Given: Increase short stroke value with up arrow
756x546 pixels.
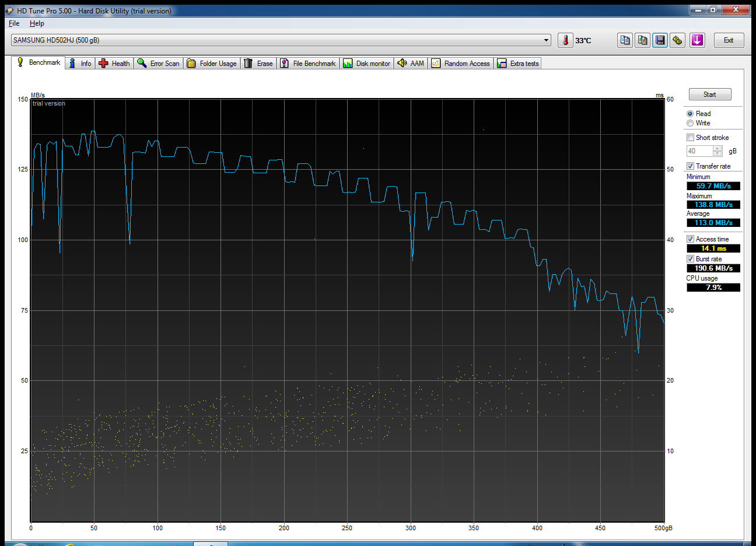Looking at the screenshot, I should coord(717,148).
